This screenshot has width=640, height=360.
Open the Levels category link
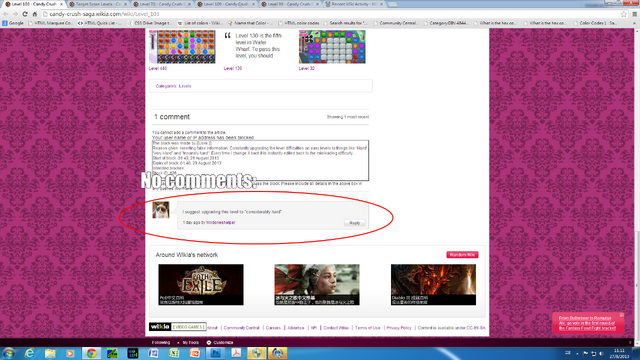(185, 86)
